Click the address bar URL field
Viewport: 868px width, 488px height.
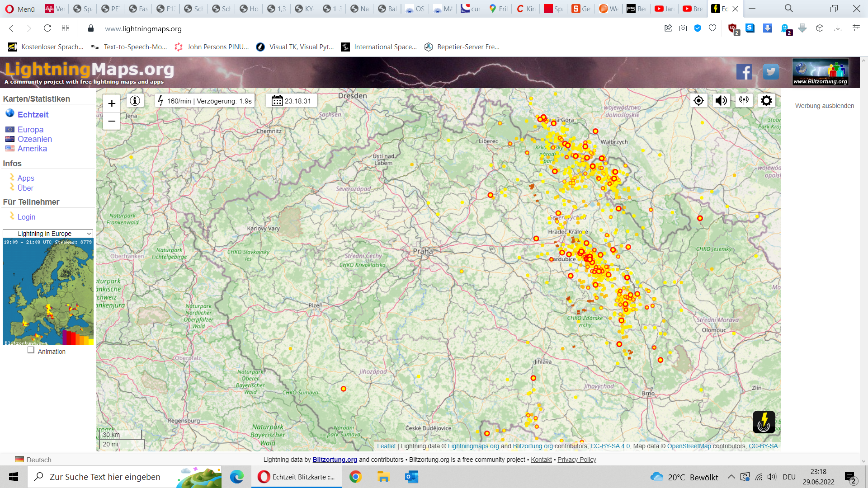[x=371, y=28]
